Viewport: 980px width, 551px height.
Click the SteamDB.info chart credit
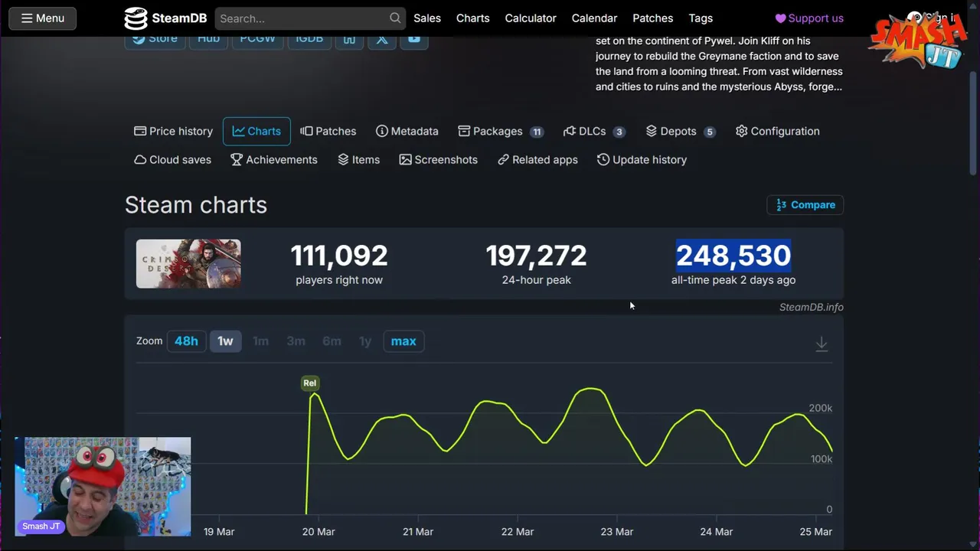[x=811, y=307]
